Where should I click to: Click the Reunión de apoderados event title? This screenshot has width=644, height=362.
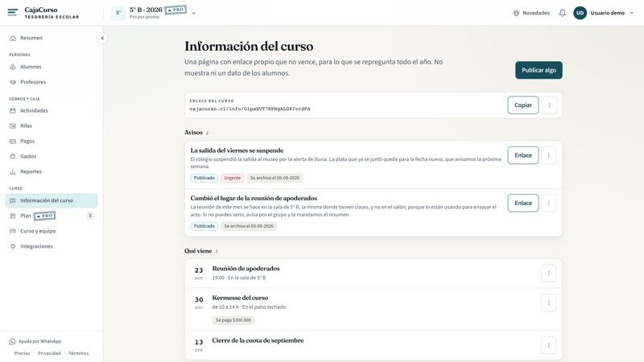246,269
